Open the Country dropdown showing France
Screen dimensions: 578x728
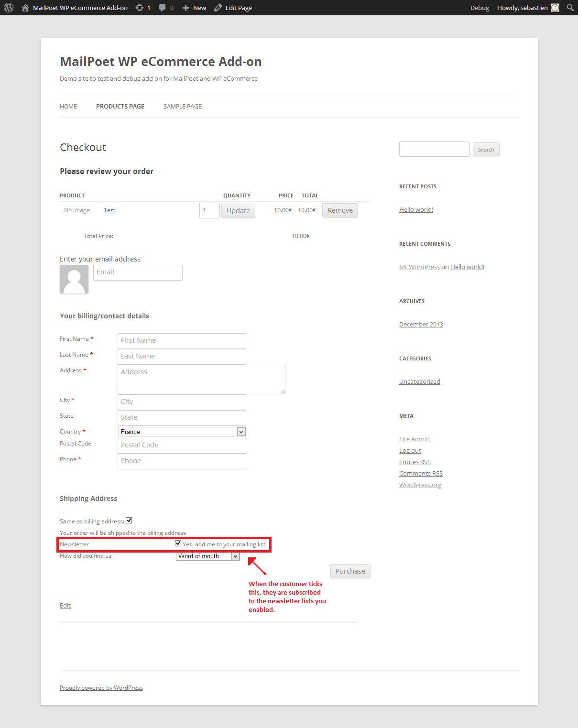tap(182, 432)
